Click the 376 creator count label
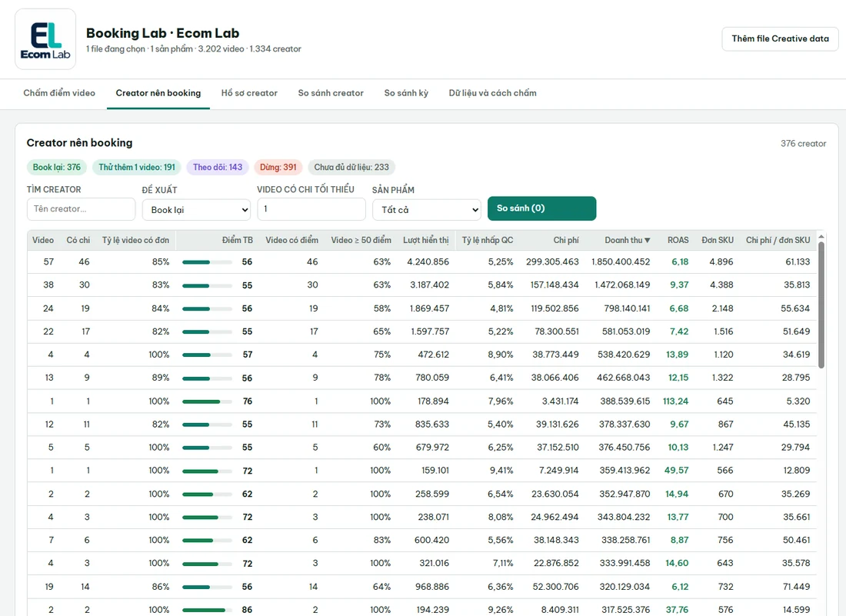846x616 pixels. pyautogui.click(x=804, y=144)
